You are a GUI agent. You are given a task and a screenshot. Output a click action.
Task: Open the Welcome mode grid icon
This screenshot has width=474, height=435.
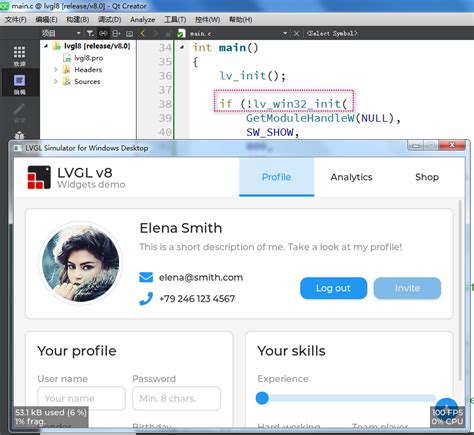(19, 53)
